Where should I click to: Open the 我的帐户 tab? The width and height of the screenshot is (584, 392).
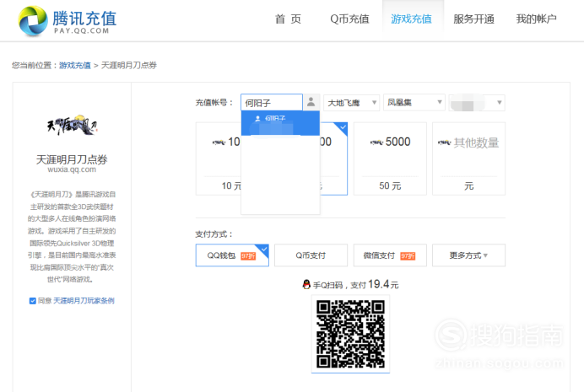536,19
